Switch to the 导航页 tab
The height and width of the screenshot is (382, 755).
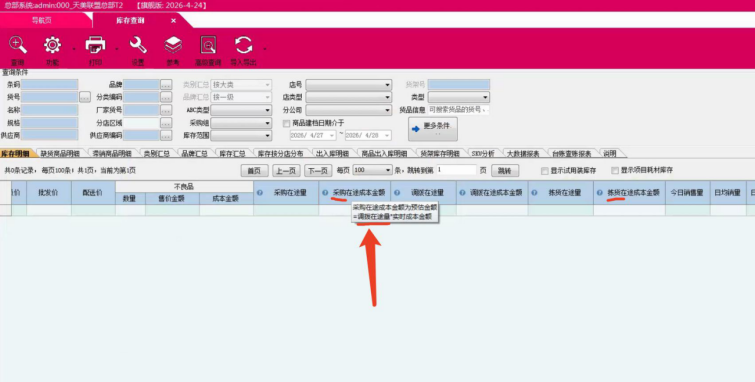tap(42, 21)
